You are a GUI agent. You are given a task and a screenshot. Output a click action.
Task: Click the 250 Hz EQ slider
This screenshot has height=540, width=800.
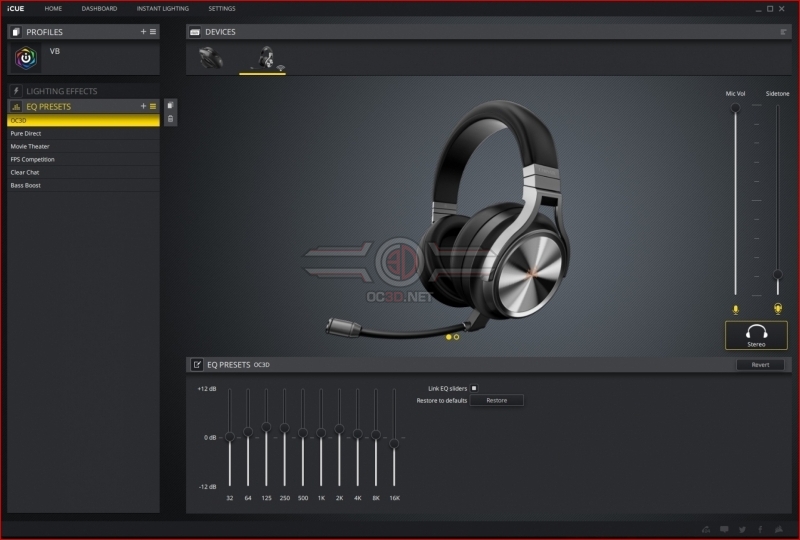point(285,428)
